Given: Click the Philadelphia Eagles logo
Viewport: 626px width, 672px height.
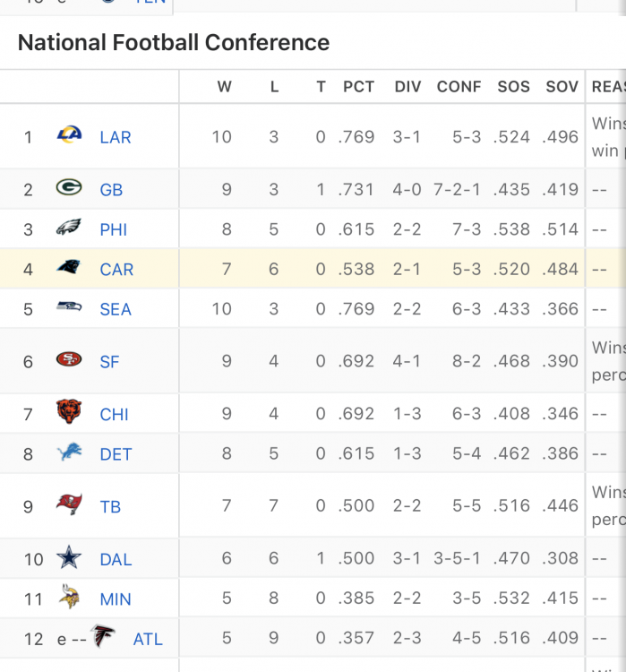Looking at the screenshot, I should [x=69, y=228].
